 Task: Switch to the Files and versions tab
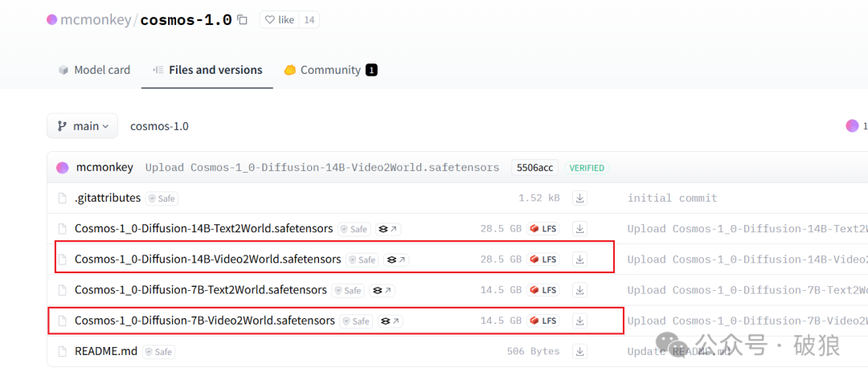click(207, 70)
